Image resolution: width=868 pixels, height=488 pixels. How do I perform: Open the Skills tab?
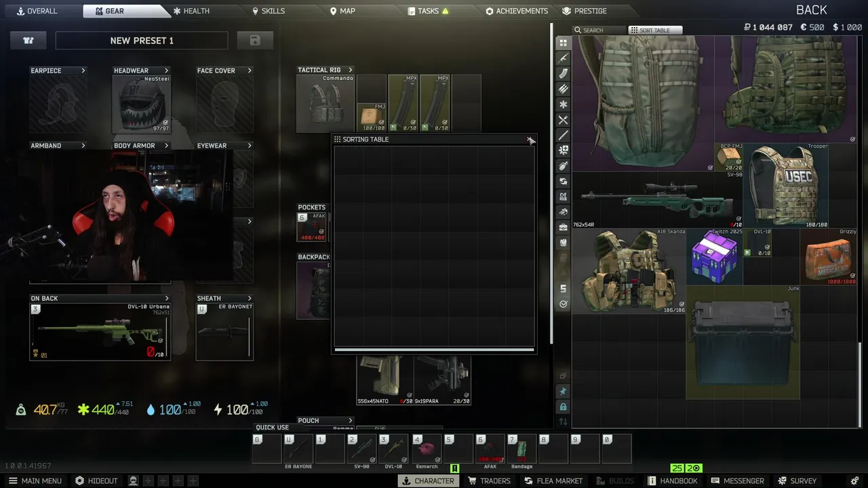point(269,11)
